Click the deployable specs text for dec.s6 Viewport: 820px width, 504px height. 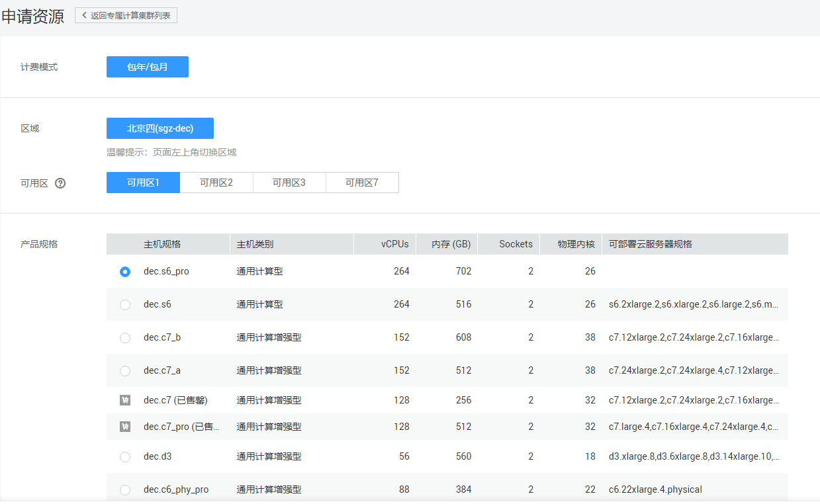pos(694,304)
